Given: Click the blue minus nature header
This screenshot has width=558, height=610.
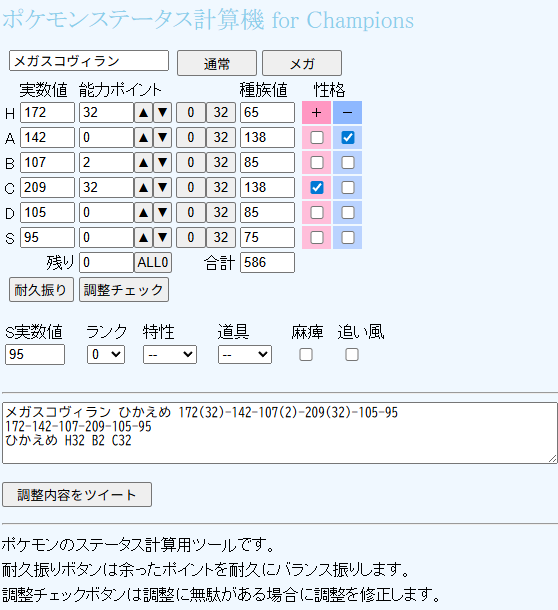Looking at the screenshot, I should 347,112.
